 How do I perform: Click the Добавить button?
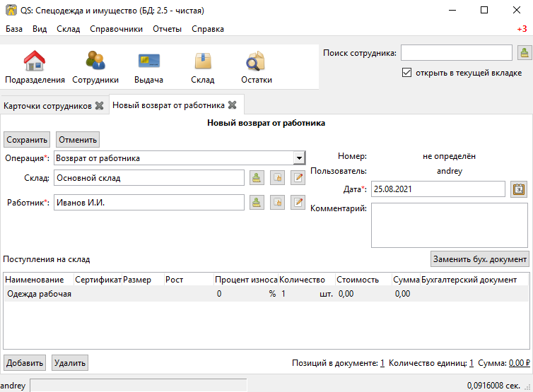pos(25,363)
